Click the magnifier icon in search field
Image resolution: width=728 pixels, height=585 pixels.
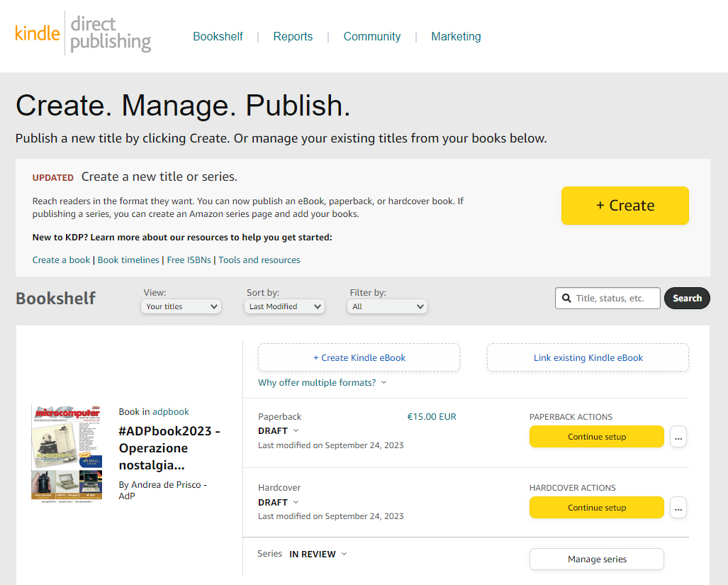coord(566,298)
